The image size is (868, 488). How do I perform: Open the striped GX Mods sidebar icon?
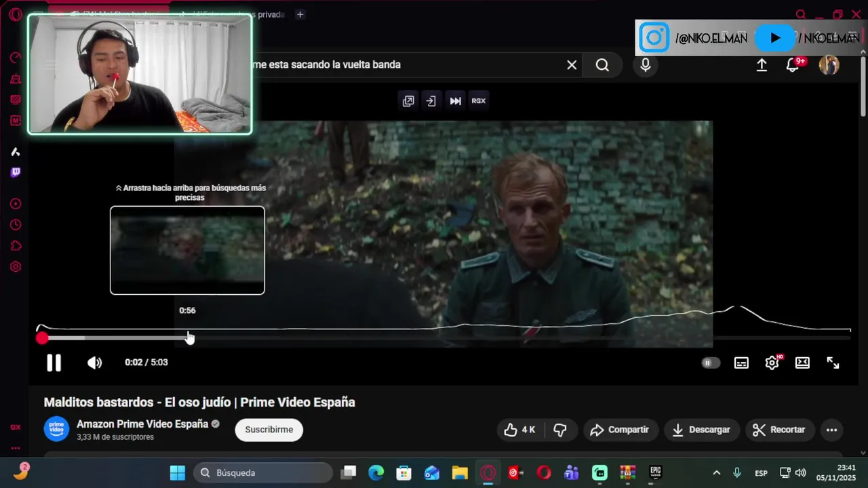click(x=15, y=100)
